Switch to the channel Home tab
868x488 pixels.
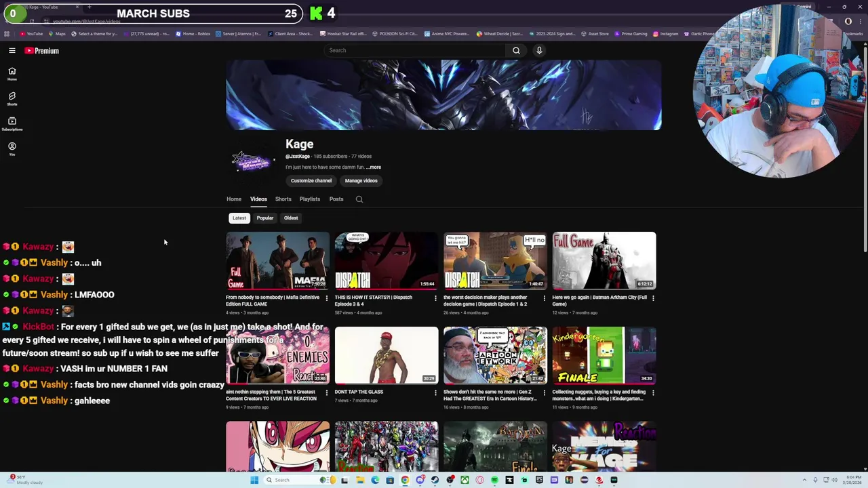click(234, 199)
